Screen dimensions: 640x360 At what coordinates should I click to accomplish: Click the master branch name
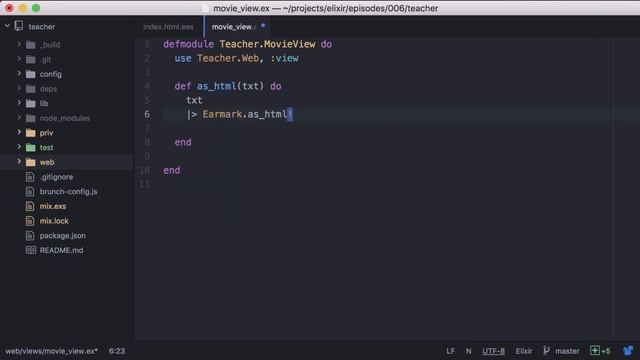pos(567,351)
